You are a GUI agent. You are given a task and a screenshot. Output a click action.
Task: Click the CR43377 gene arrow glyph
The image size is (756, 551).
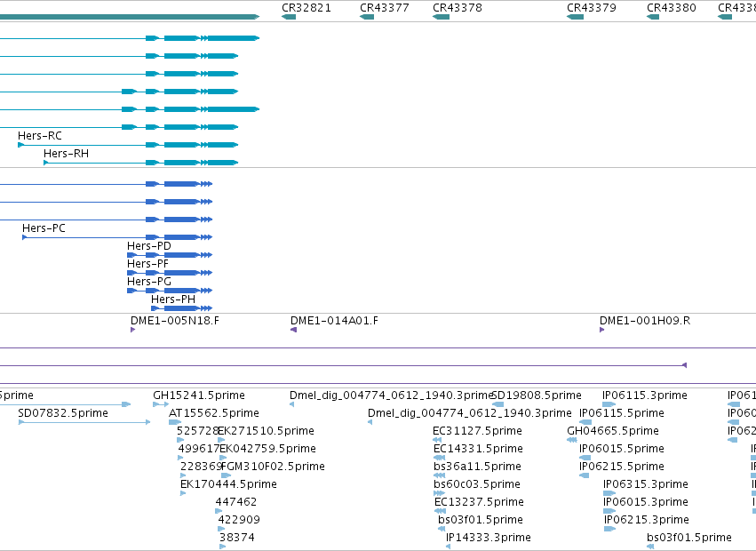point(367,17)
